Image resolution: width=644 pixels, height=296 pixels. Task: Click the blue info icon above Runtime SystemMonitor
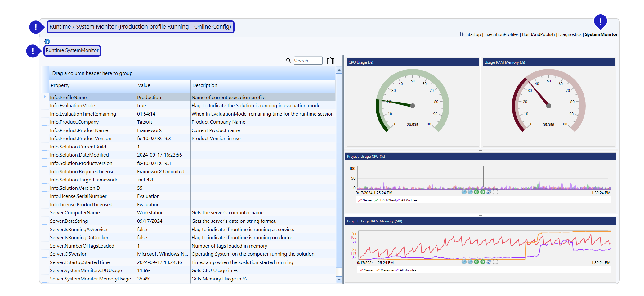(47, 42)
